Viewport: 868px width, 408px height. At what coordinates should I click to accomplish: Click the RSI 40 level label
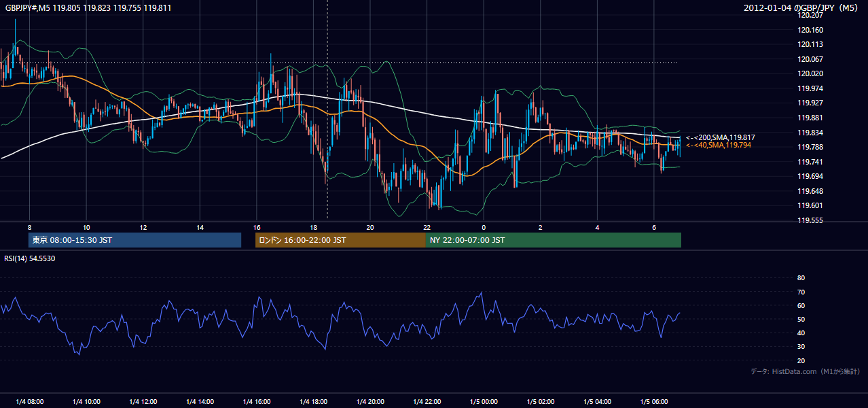coord(801,333)
